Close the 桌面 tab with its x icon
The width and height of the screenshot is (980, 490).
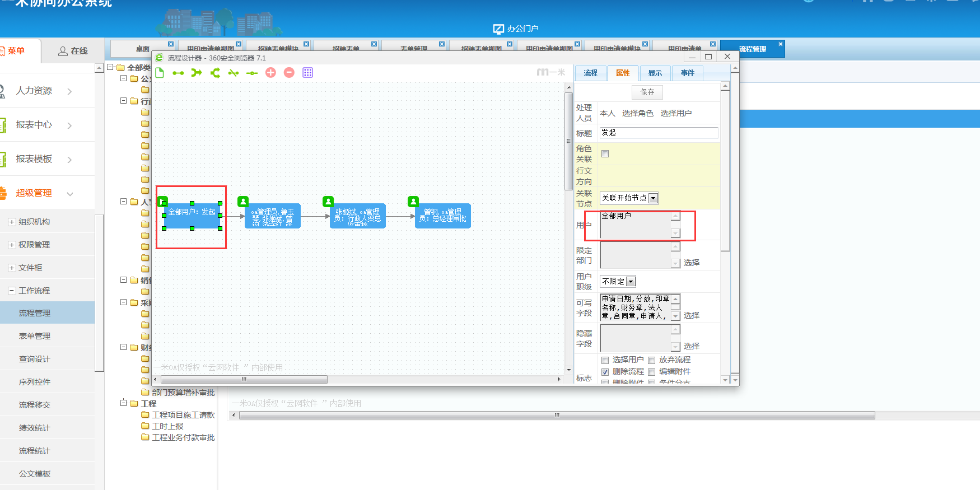pos(171,44)
